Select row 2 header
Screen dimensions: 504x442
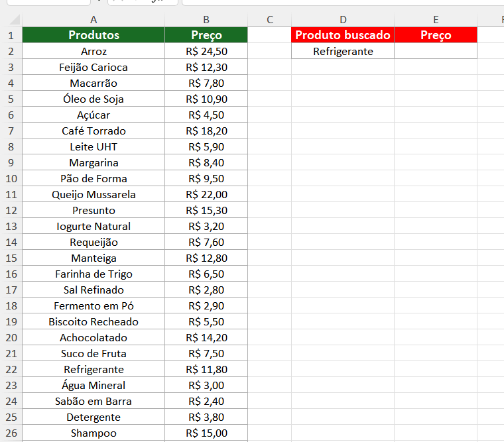tap(11, 51)
